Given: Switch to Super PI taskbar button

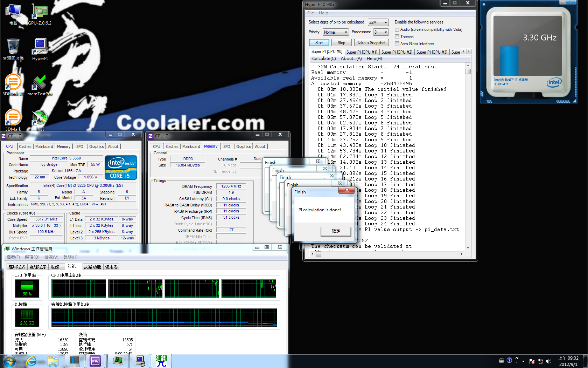Looking at the screenshot, I should 161,361.
